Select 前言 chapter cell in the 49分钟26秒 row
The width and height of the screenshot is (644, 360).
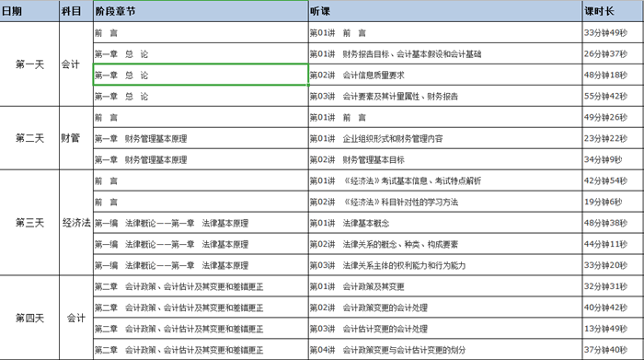coord(201,117)
